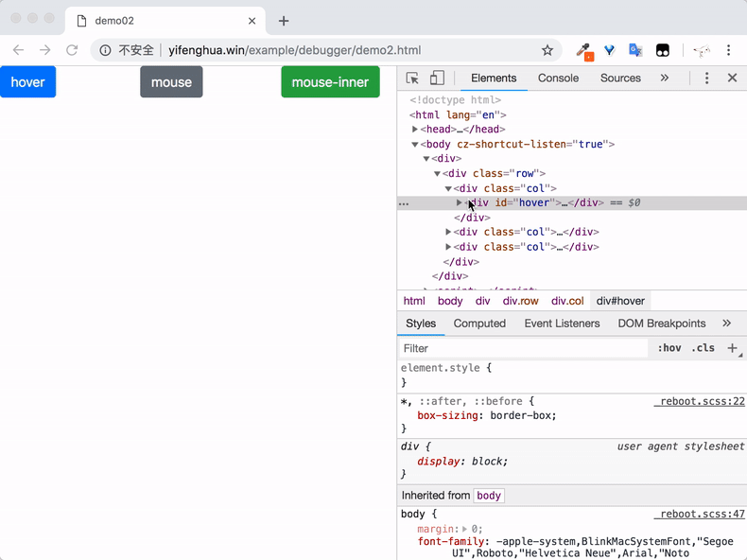Click the browser back arrow
This screenshot has height=560, width=747.
pyautogui.click(x=18, y=50)
